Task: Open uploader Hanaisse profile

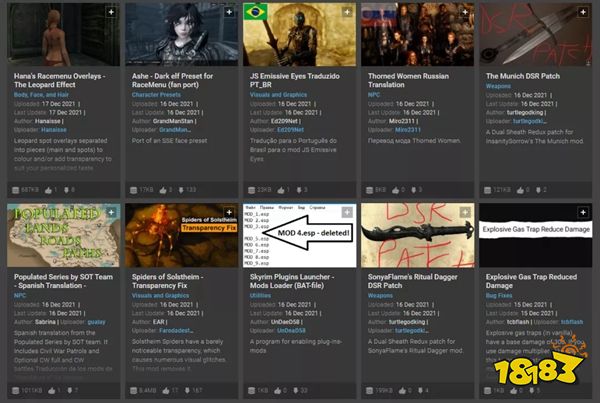Action: (x=54, y=130)
